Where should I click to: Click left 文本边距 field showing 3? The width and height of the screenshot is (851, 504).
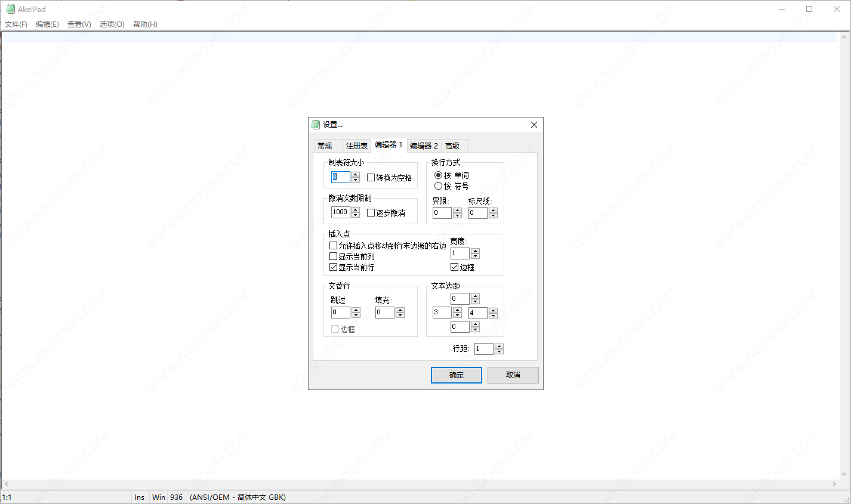point(442,313)
